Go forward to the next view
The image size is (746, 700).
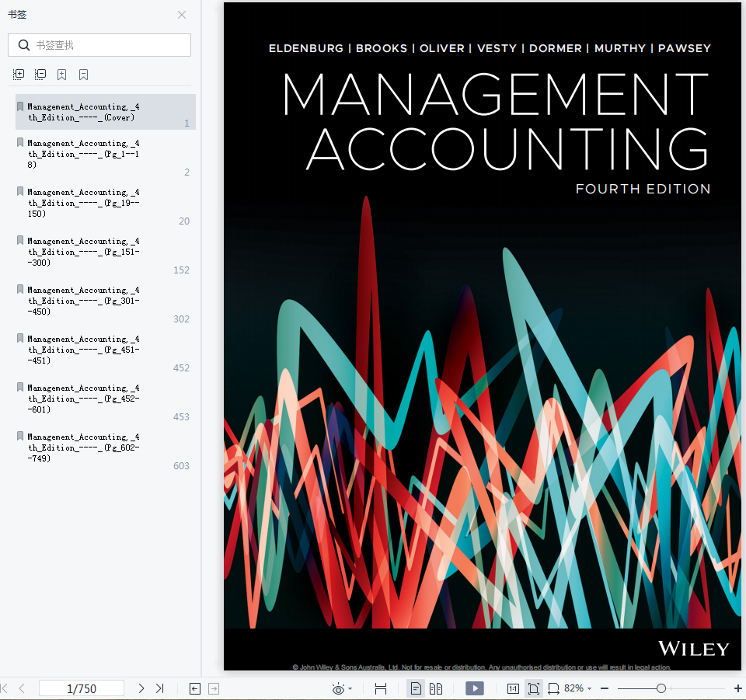click(x=214, y=688)
